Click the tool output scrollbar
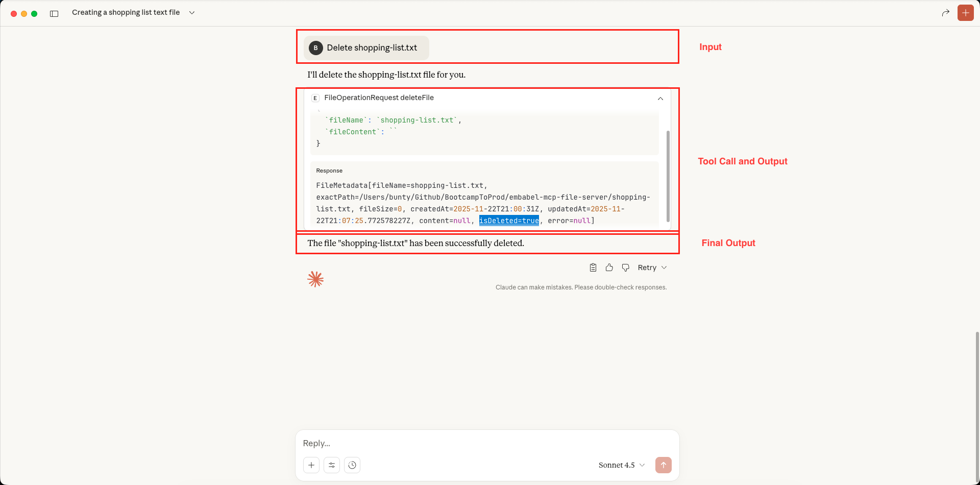The image size is (980, 485). pyautogui.click(x=668, y=176)
